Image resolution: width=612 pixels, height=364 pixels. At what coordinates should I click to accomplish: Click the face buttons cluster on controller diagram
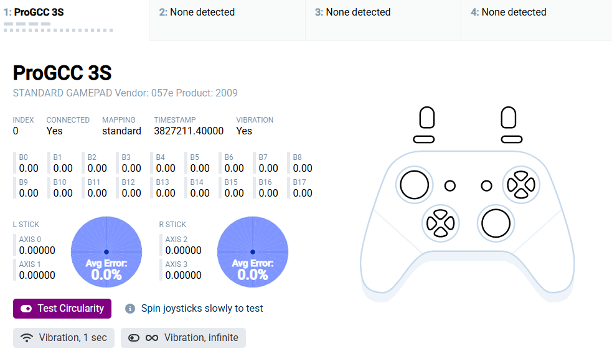point(521,185)
